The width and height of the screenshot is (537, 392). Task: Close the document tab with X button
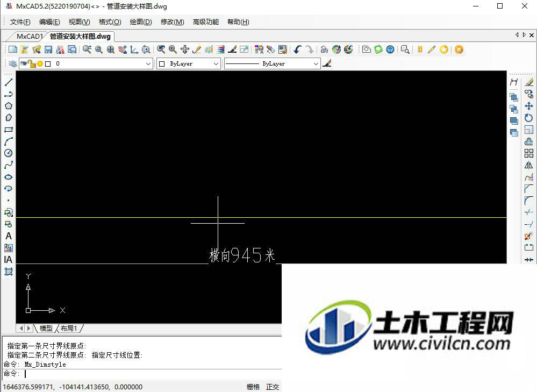coord(532,35)
